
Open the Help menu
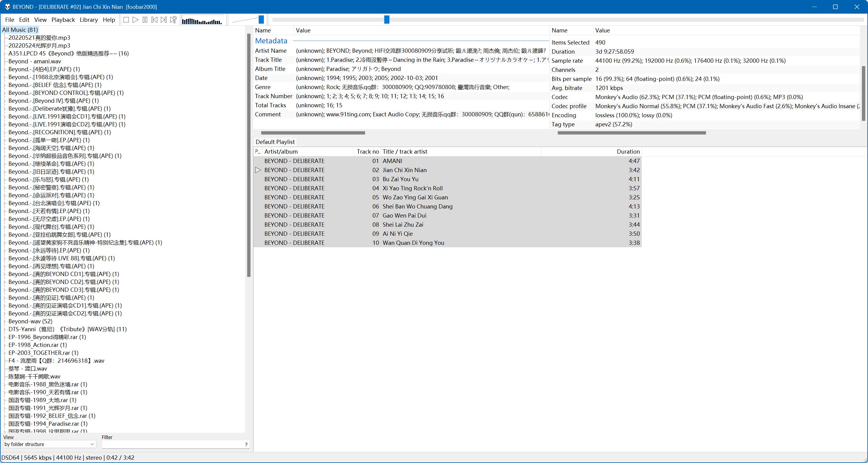coord(109,20)
